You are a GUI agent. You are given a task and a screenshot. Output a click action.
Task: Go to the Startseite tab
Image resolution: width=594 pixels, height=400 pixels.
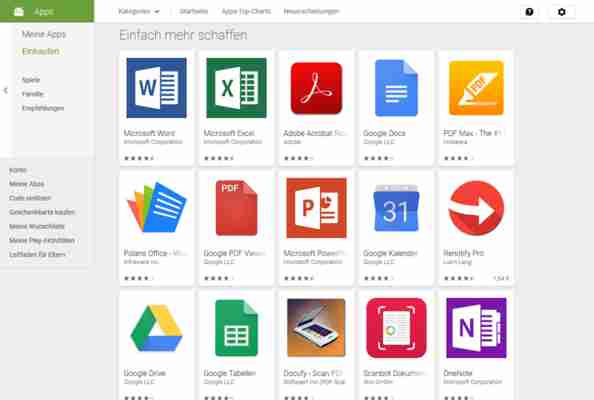coord(194,11)
